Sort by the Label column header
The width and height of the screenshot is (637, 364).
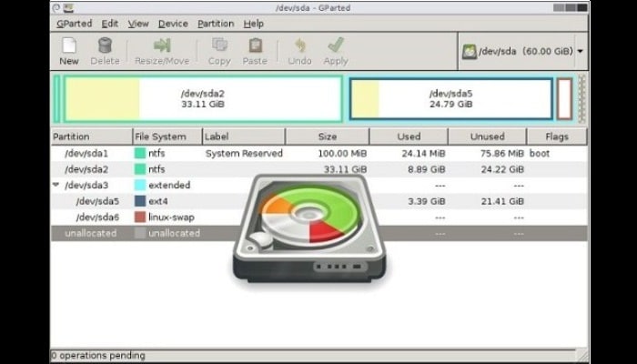coord(244,136)
